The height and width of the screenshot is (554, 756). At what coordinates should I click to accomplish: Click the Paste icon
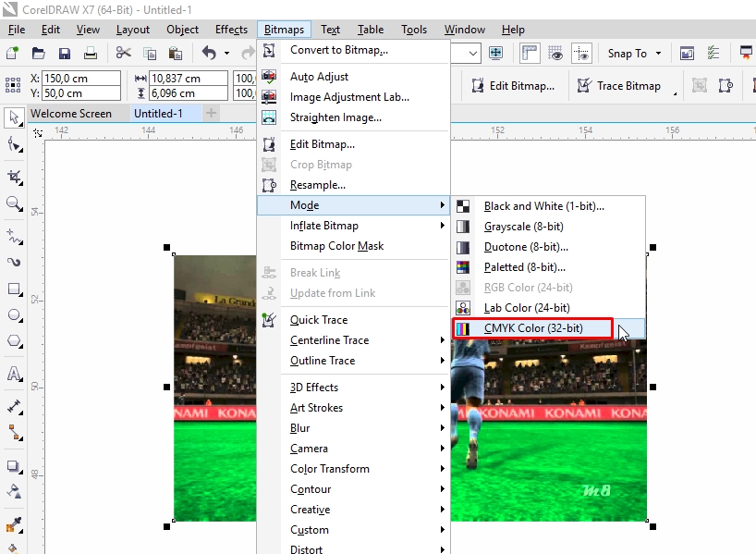click(175, 53)
